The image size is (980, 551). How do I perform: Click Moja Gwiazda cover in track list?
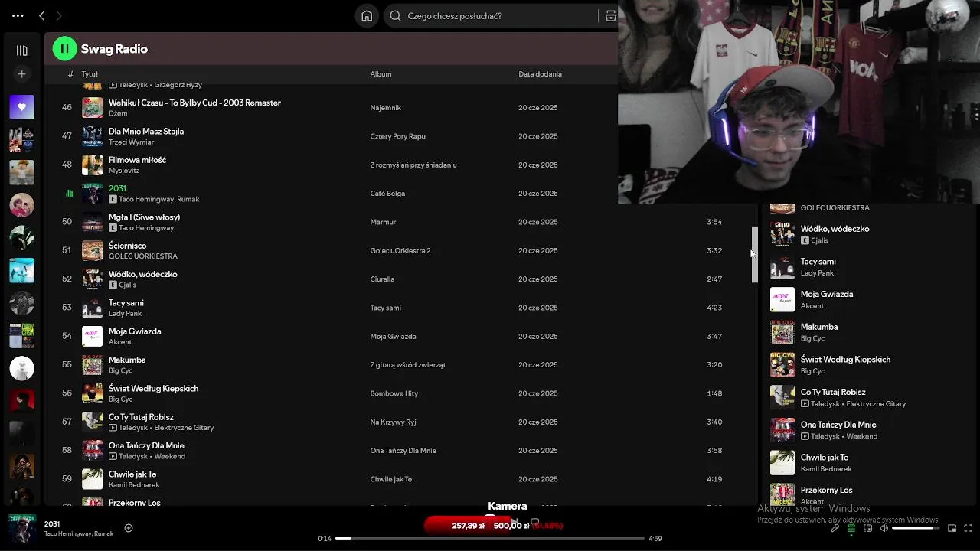92,336
